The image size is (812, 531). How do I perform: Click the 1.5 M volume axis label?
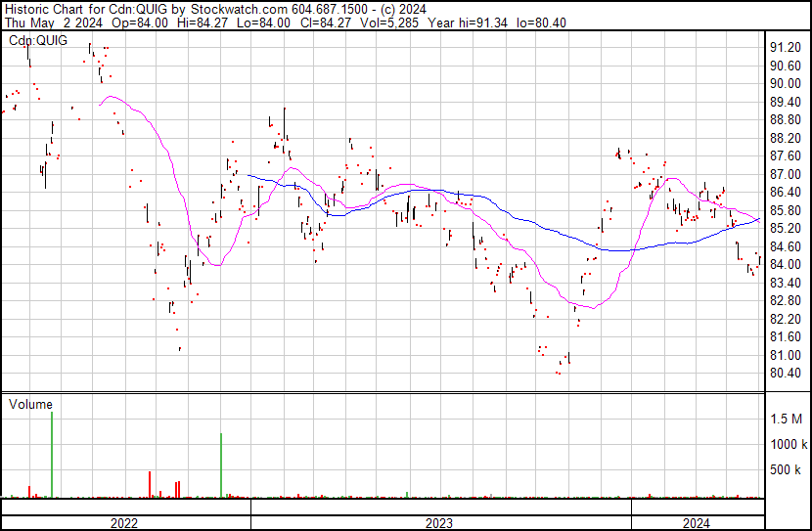(787, 419)
